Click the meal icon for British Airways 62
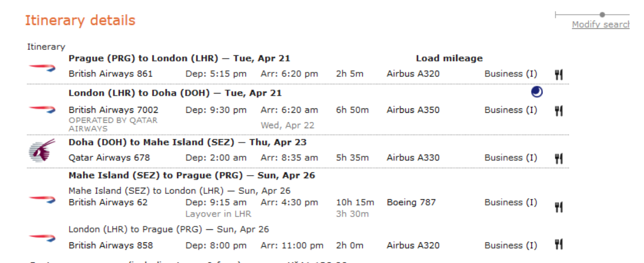Screen dimensions: 644x263 [558, 207]
